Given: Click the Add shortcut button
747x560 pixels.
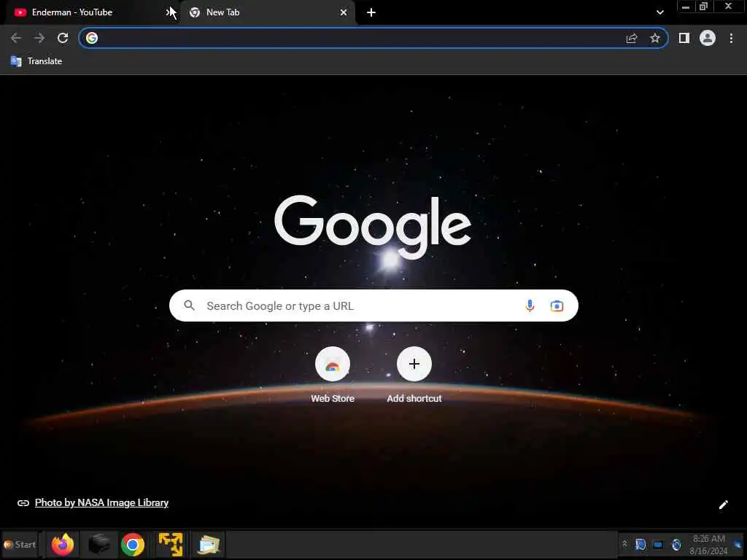Looking at the screenshot, I should [x=414, y=376].
